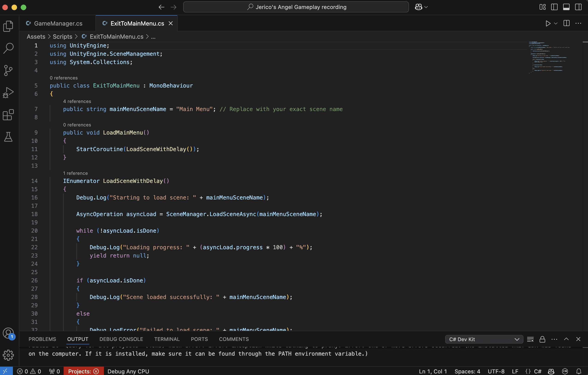
Task: Click Assets in breadcrumb path
Action: (36, 37)
